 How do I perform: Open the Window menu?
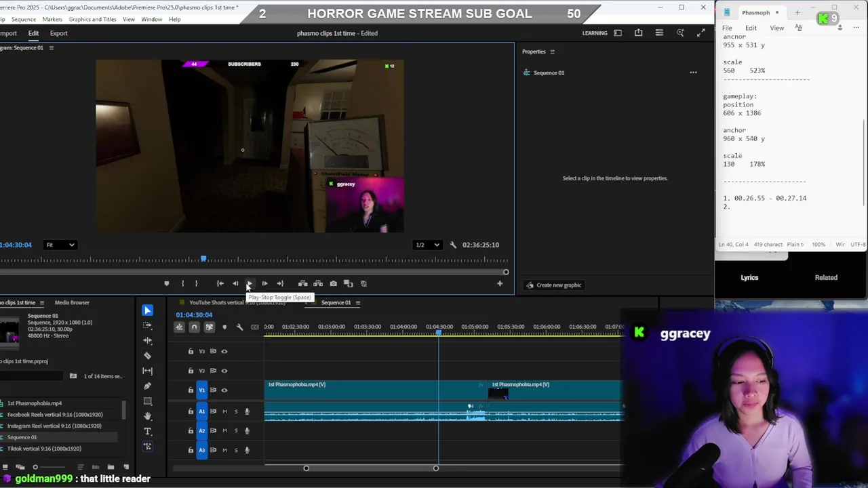coord(151,19)
